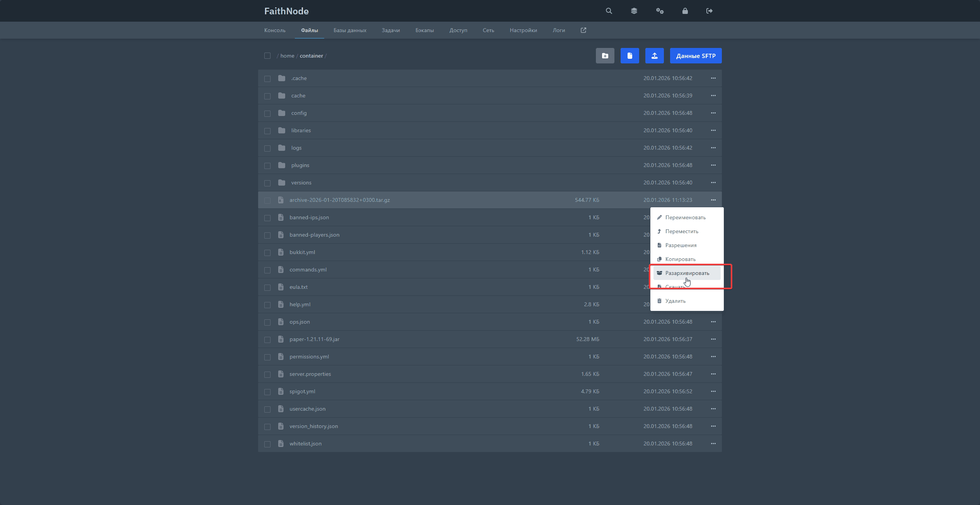Click the logout icon in header

click(x=709, y=11)
